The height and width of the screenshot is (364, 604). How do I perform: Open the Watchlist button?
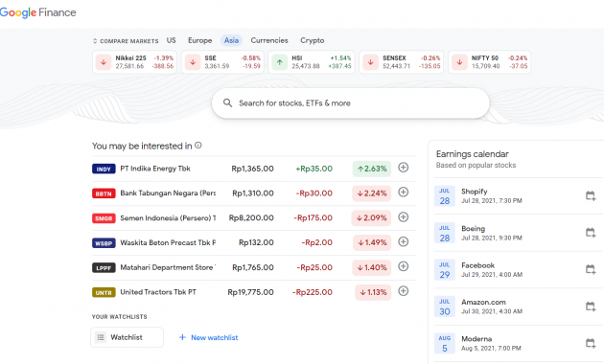[128, 337]
